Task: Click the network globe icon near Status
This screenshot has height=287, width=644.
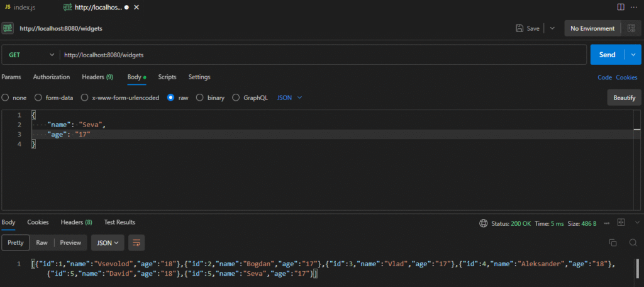Action: (483, 223)
